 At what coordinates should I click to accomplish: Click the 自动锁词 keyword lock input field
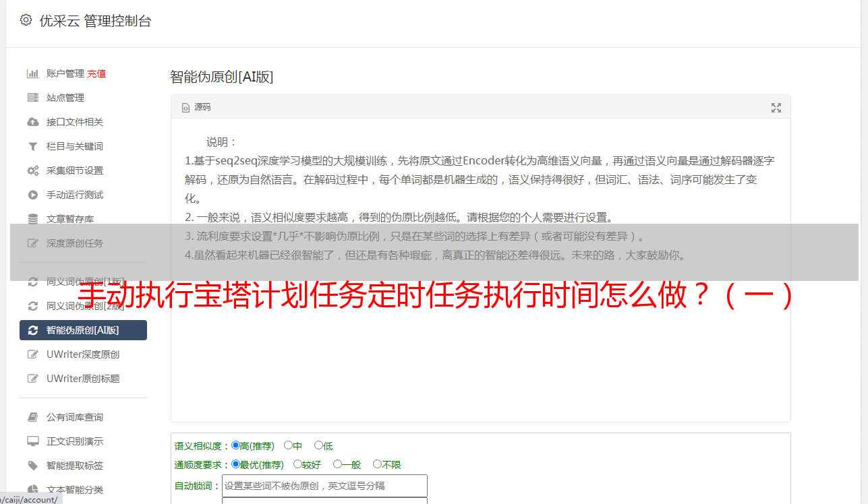coord(324,486)
